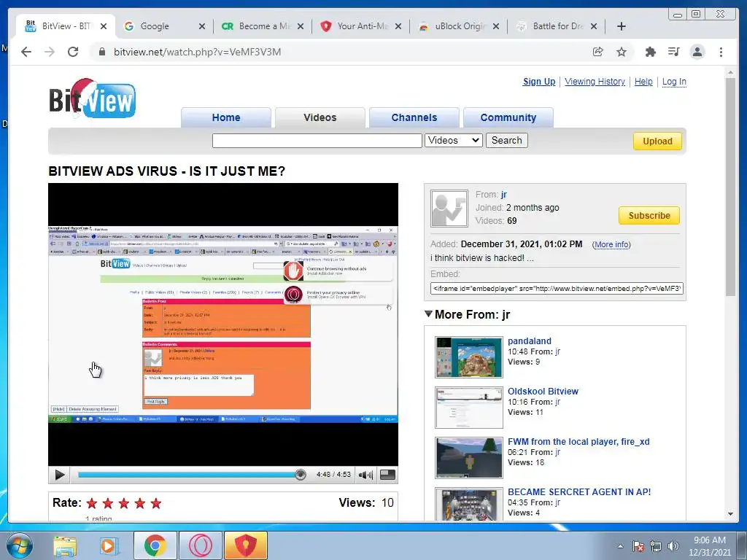This screenshot has height=560, width=747.
Task: Click the BitView logo
Action: [93, 99]
